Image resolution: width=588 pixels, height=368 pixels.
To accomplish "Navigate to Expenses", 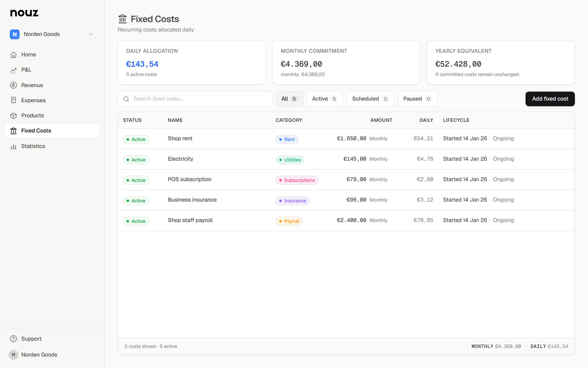I will point(52,100).
